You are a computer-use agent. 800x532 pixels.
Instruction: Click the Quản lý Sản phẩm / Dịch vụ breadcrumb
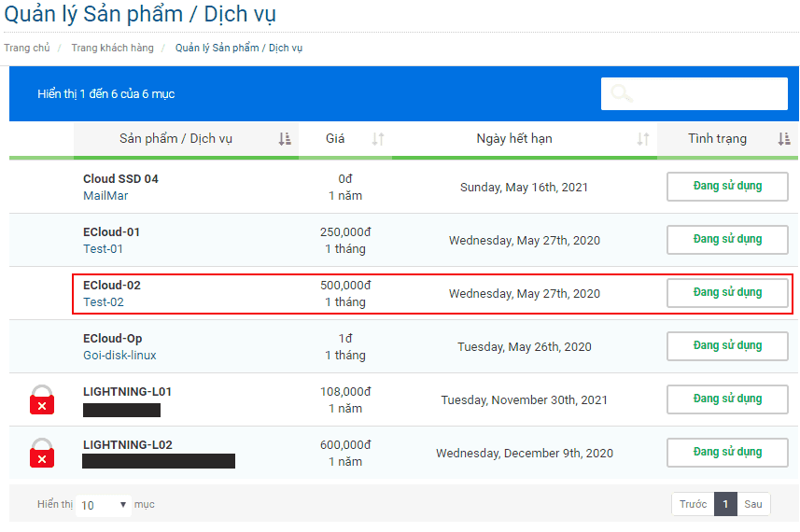239,48
